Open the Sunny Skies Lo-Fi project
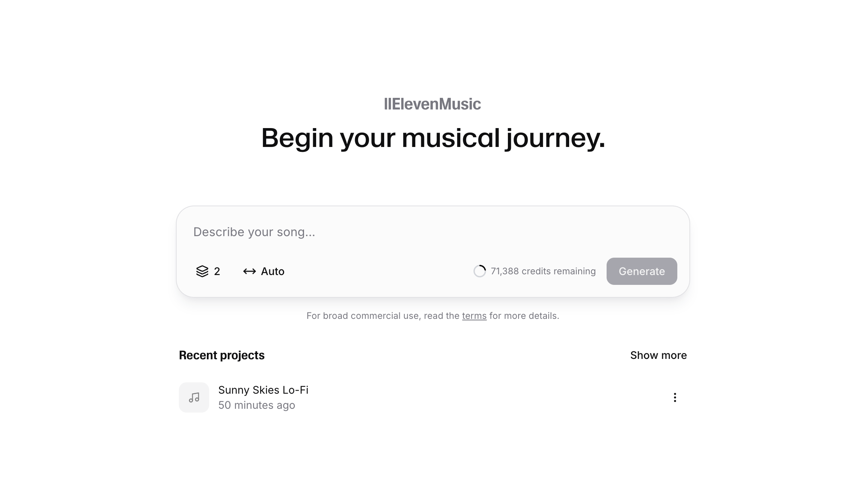 point(263,390)
